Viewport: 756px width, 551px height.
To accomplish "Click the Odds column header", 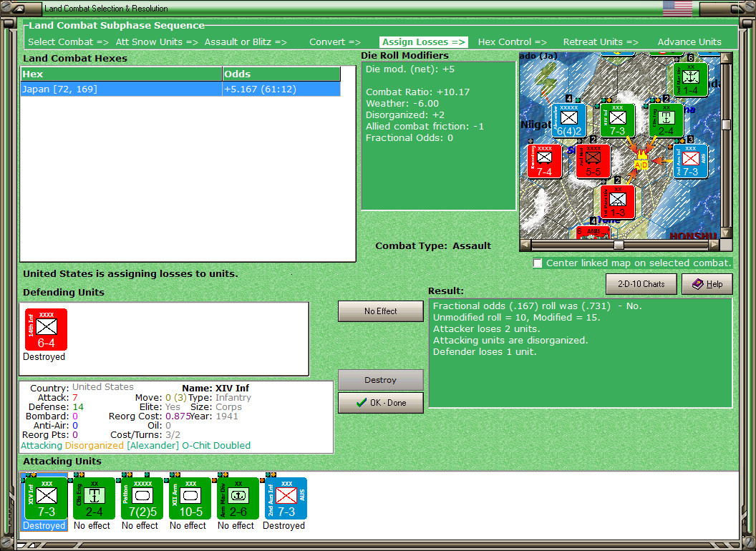I will coord(281,74).
